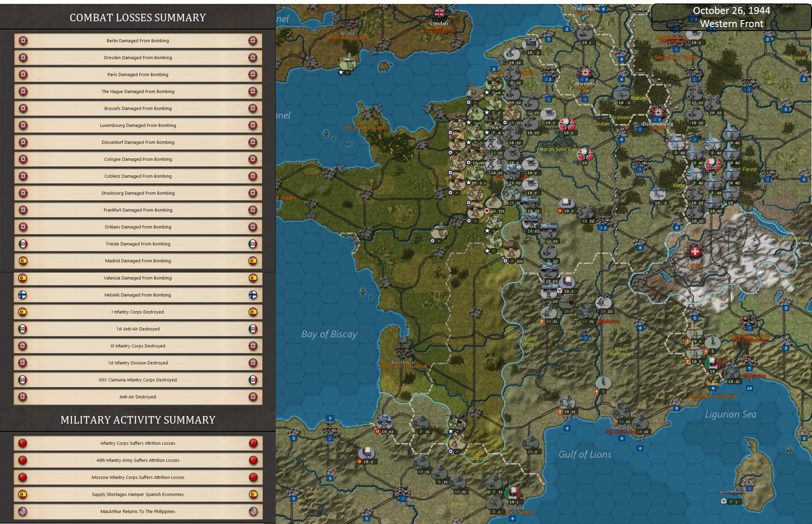
Task: Click the left red icon on 46th Infantry Army row
Action: click(22, 460)
